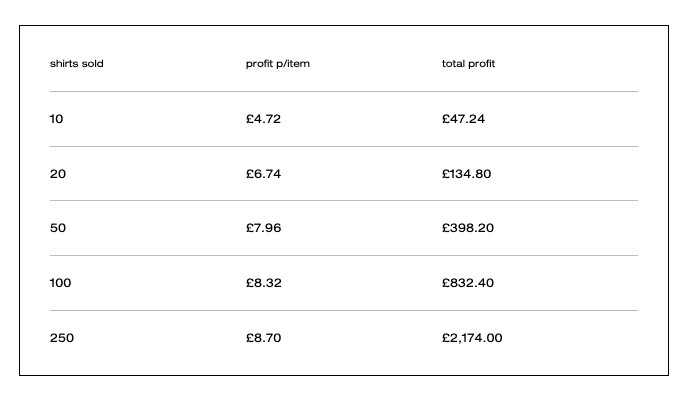
Task: Select the £47.24 total profit cell
Action: pos(463,119)
